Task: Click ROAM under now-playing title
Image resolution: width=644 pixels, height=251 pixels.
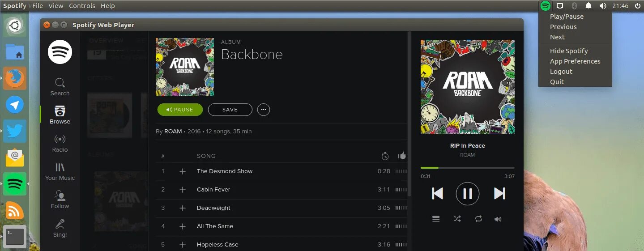Action: click(x=468, y=155)
